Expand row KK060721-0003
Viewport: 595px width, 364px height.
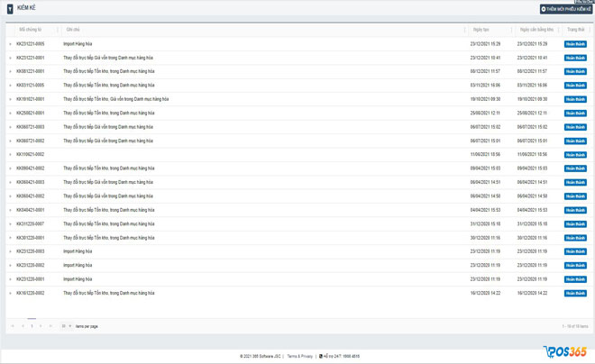10,127
